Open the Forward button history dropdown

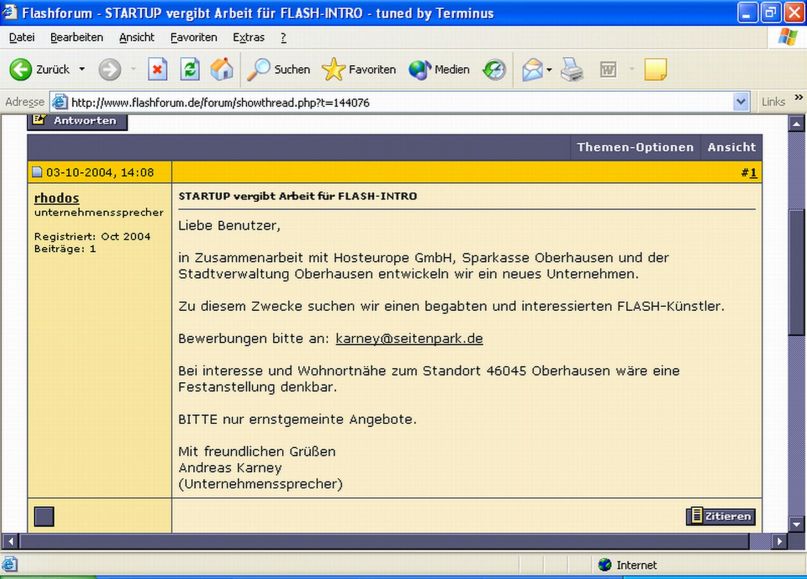click(x=133, y=69)
